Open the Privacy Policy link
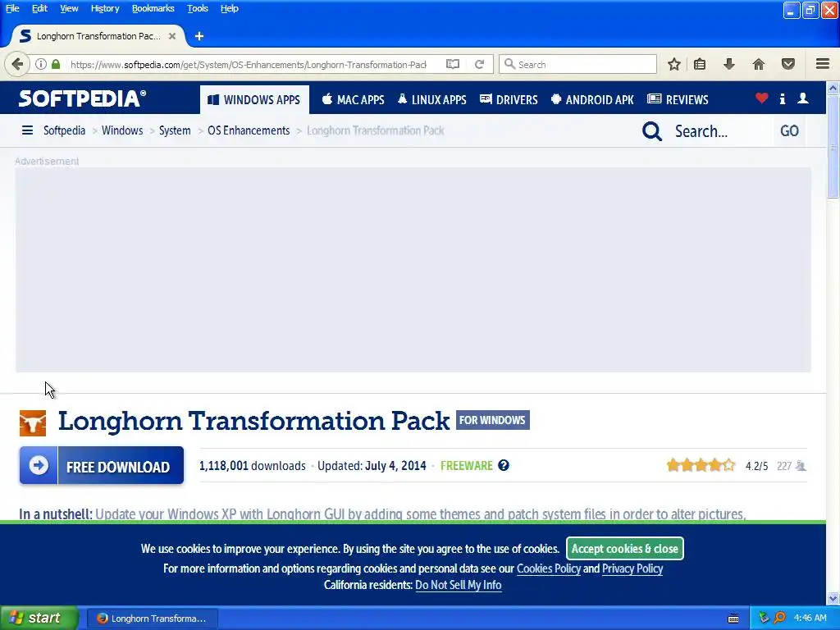This screenshot has width=840, height=630. (632, 568)
